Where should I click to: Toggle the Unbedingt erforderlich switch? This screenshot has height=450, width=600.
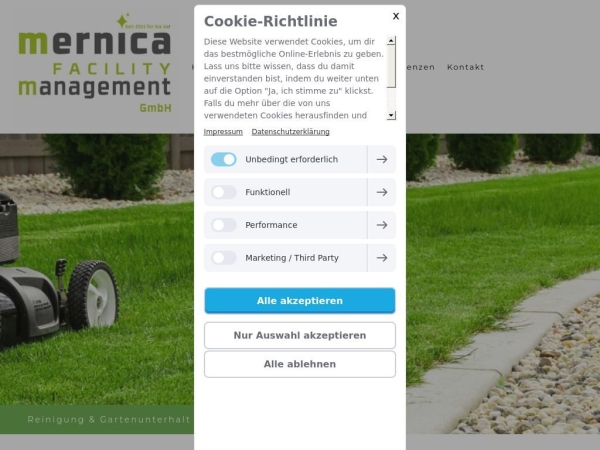224,160
